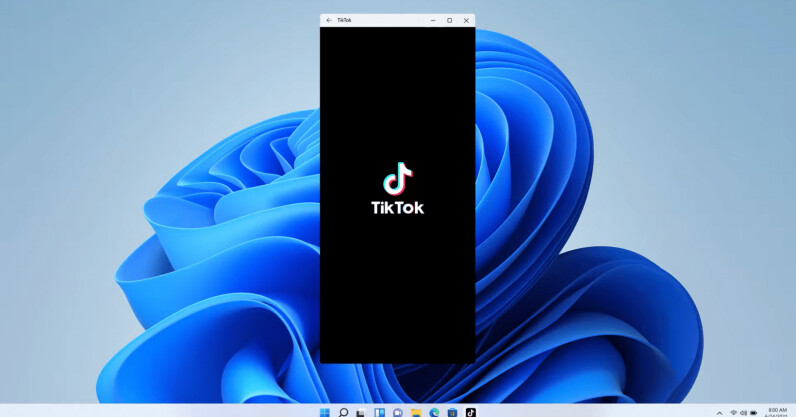This screenshot has height=417, width=796.
Task: Expand the hidden system tray icons chevron
Action: point(719,412)
